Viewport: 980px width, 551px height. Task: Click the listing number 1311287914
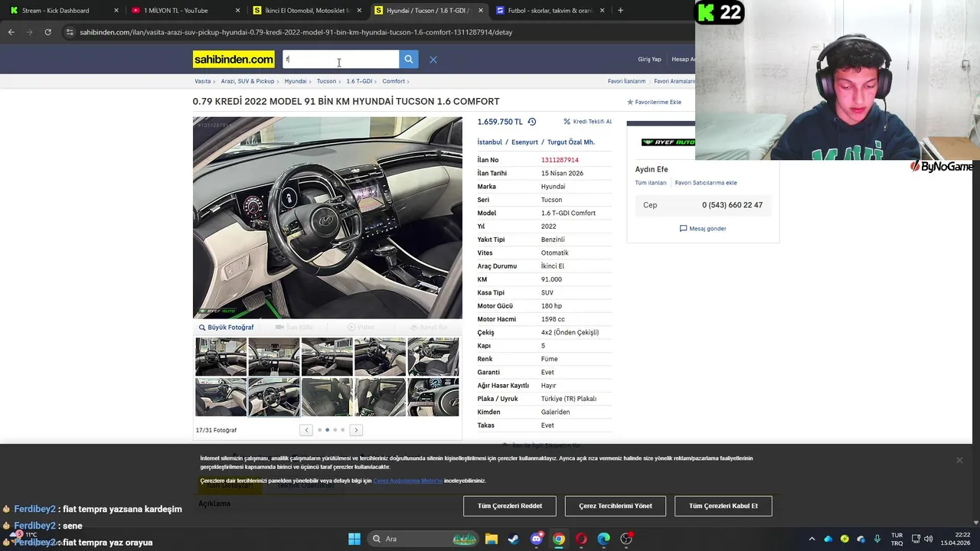[560, 160]
